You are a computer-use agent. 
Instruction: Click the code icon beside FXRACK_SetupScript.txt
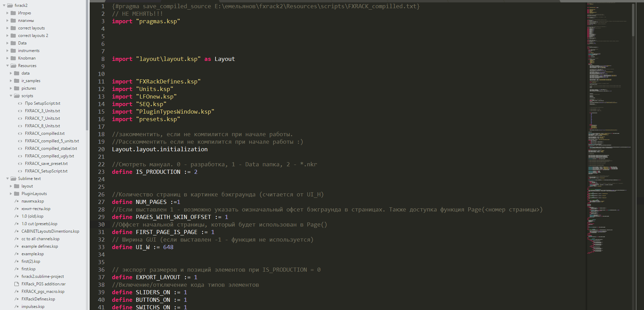[x=20, y=171]
